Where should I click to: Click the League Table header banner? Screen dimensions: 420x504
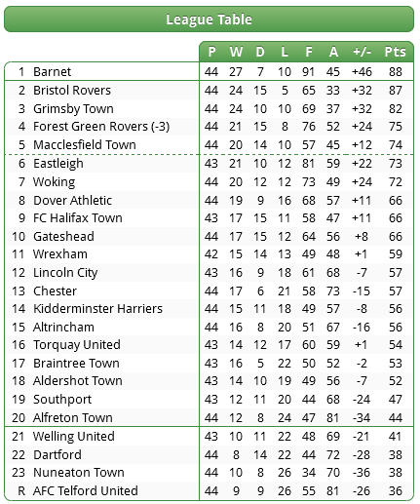click(x=209, y=19)
